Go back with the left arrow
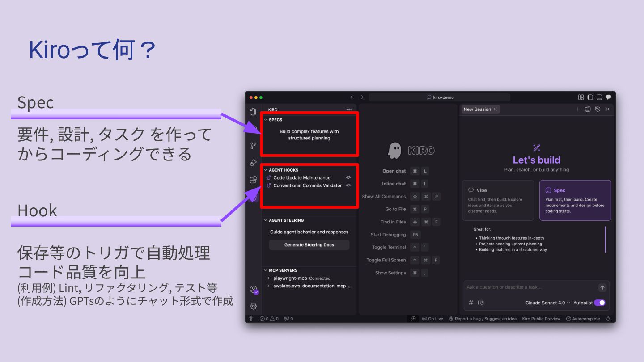 point(352,97)
